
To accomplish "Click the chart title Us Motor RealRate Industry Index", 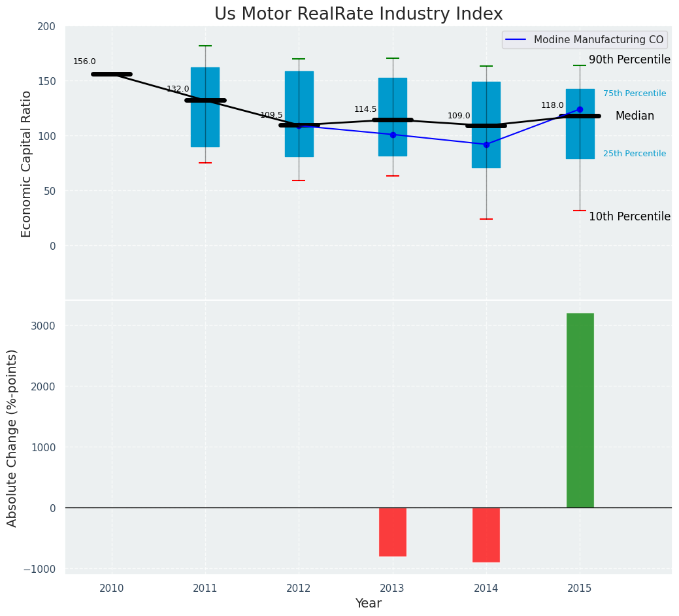I will point(358,14).
